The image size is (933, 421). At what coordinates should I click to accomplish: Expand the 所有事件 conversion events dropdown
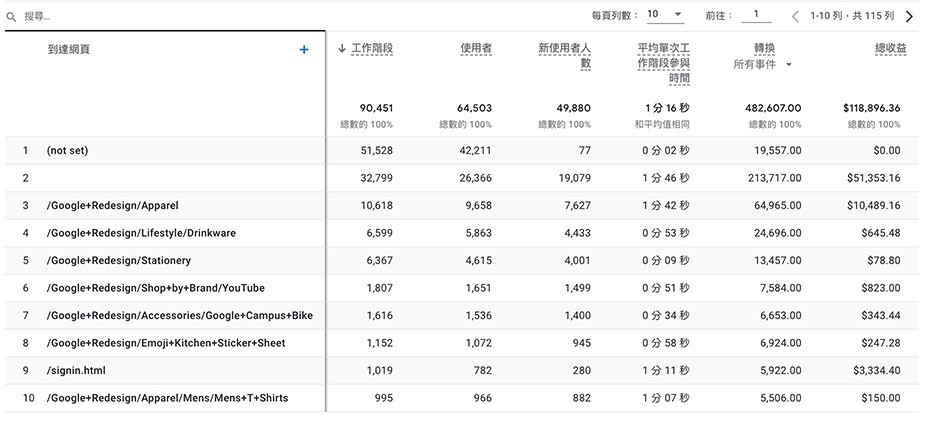788,65
